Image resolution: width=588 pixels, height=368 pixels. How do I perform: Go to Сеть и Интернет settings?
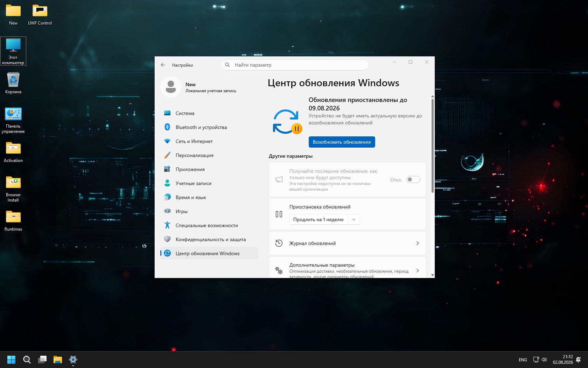(x=209, y=141)
